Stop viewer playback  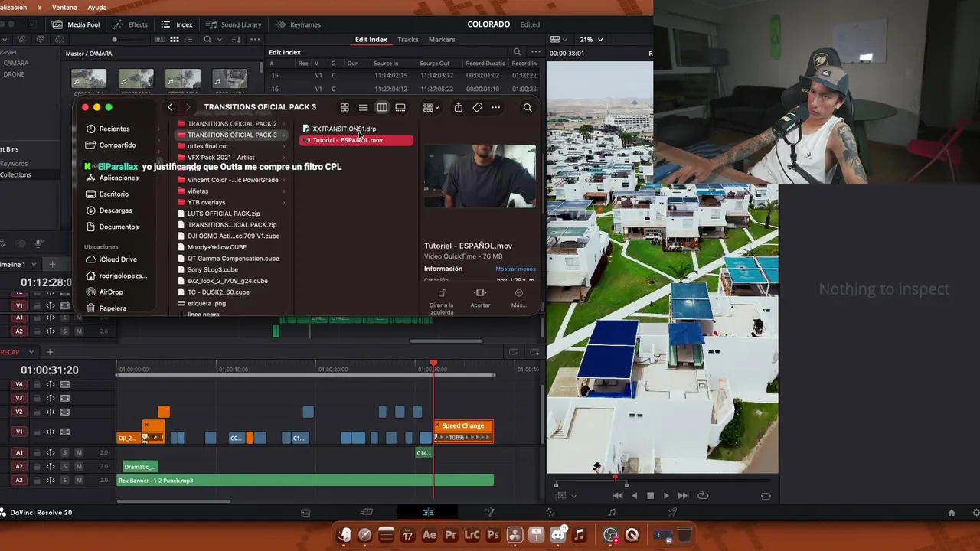coord(650,496)
